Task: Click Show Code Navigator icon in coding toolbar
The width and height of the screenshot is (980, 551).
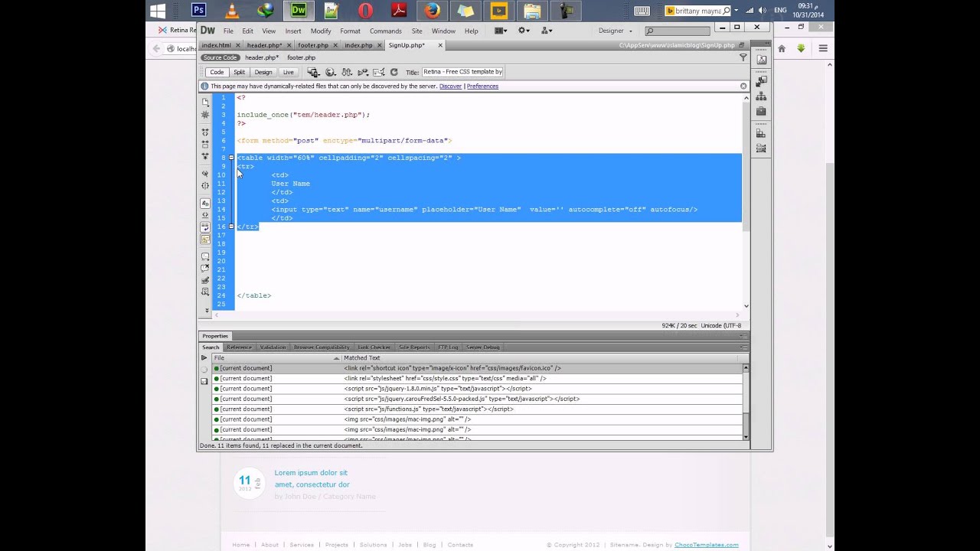Action: [x=205, y=115]
